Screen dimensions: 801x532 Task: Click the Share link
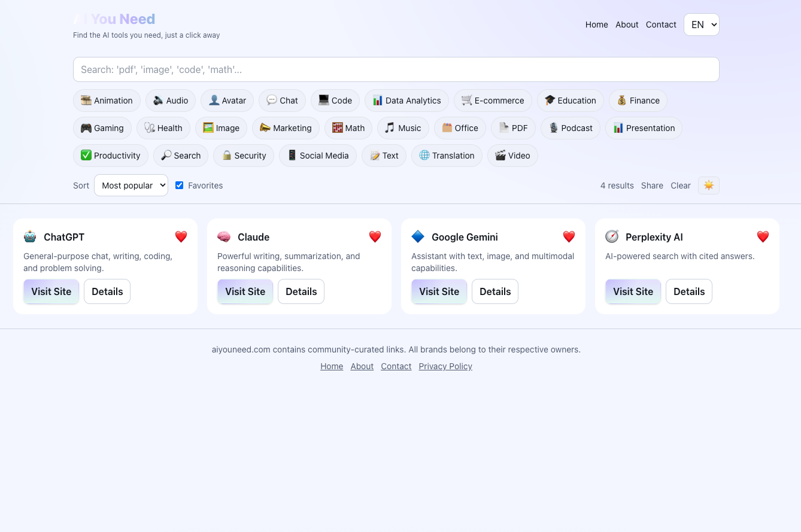pos(652,186)
